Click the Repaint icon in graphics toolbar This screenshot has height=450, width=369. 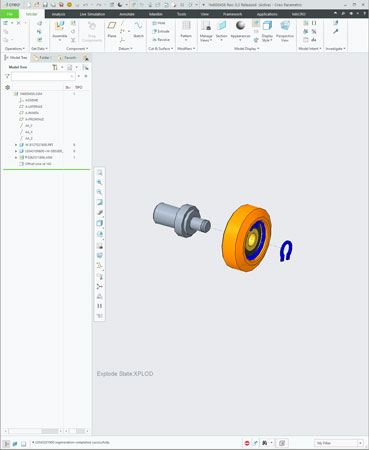coord(100,202)
